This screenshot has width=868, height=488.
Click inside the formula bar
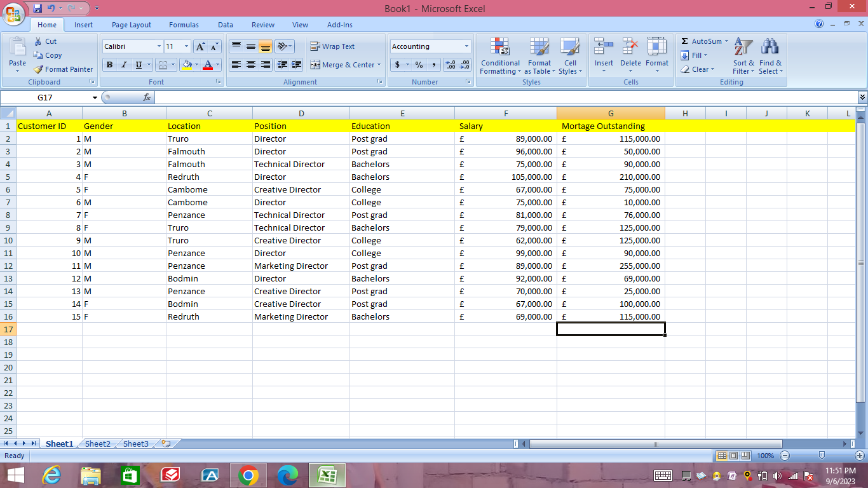[505, 97]
